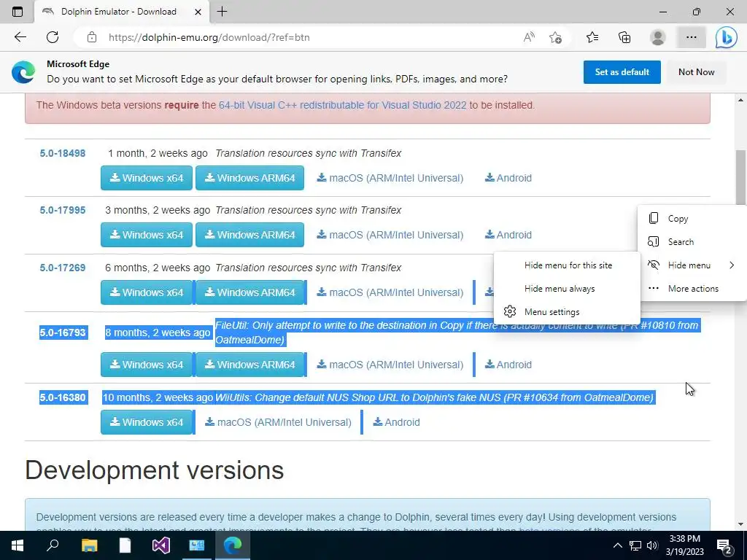Open version 5.0-17269 link
The height and width of the screenshot is (560, 747).
pyautogui.click(x=63, y=268)
